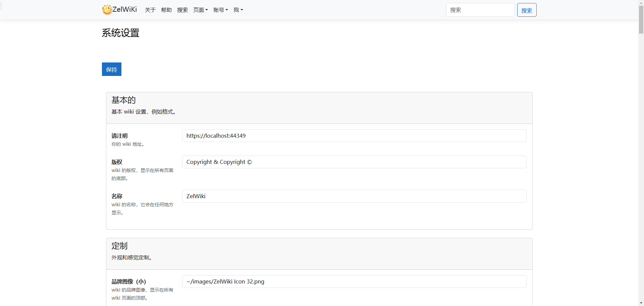This screenshot has height=306, width=644.
Task: Click the blue 保持 save button
Action: click(112, 70)
